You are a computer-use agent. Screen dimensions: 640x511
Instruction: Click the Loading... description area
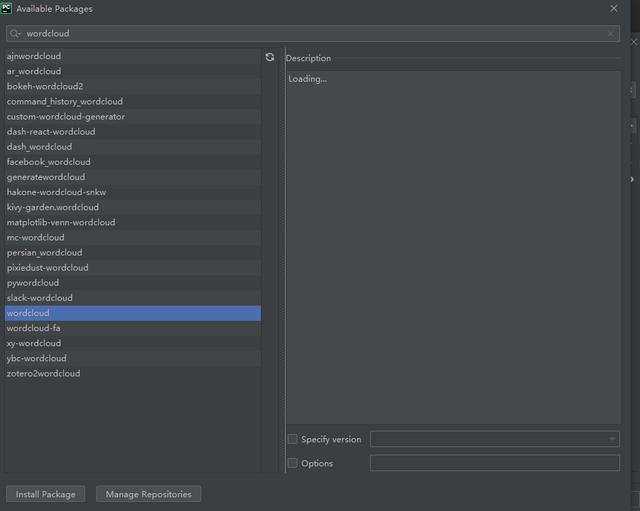(x=453, y=247)
